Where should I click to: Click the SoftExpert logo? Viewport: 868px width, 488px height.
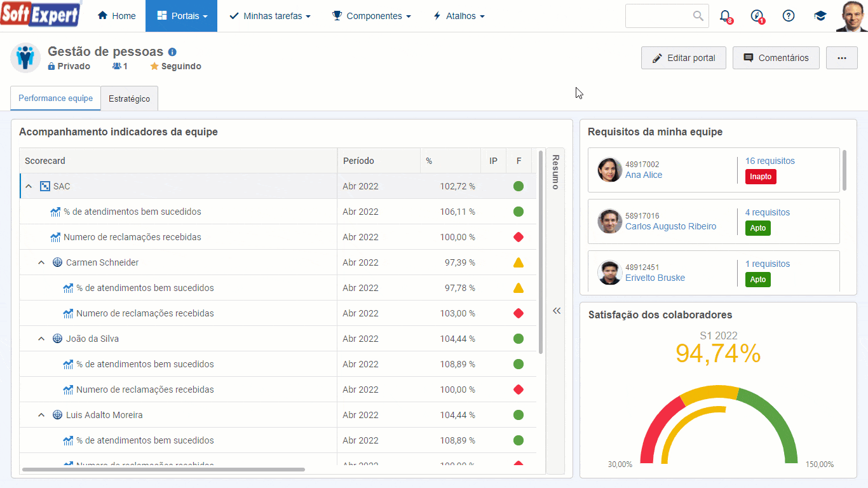tap(40, 14)
